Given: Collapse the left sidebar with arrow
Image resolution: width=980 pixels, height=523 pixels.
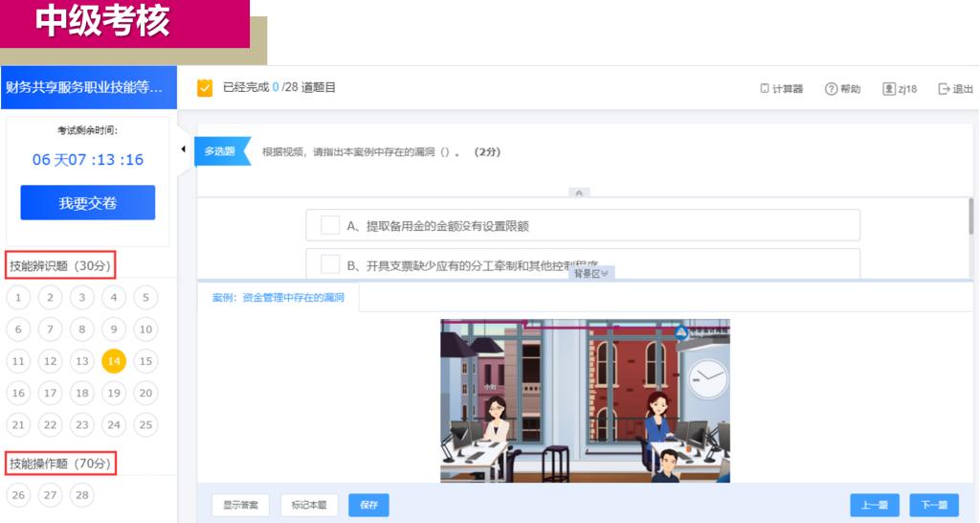Looking at the screenshot, I should click(x=183, y=148).
